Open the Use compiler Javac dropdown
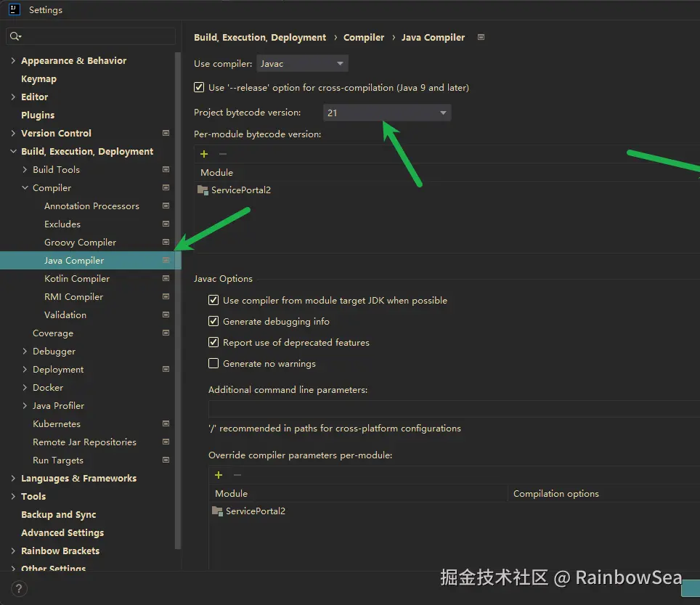The image size is (700, 605). pos(302,63)
